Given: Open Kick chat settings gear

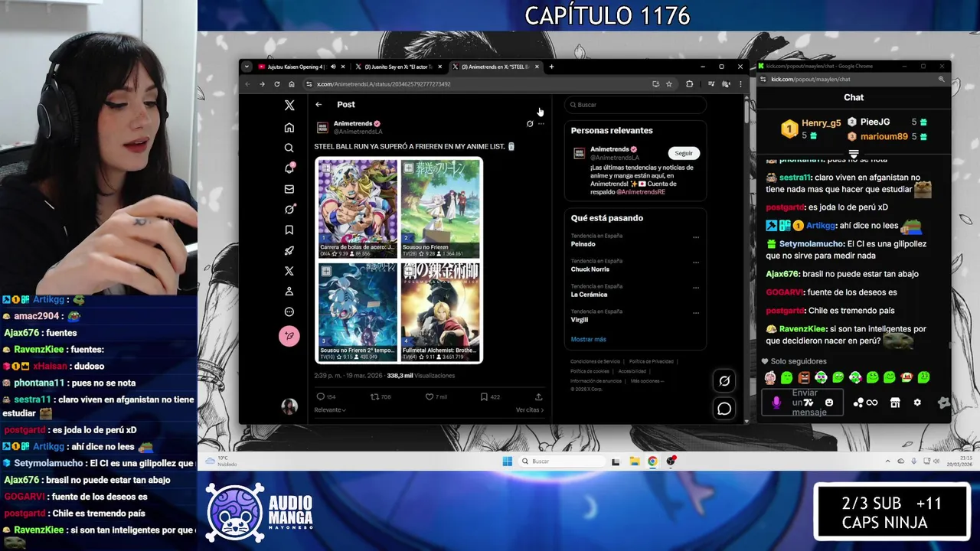Looking at the screenshot, I should (x=917, y=403).
